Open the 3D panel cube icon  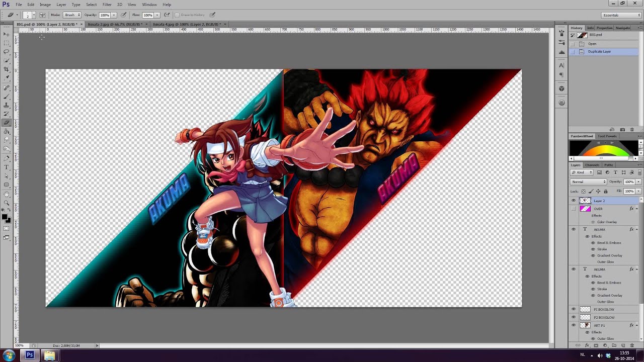click(x=562, y=88)
